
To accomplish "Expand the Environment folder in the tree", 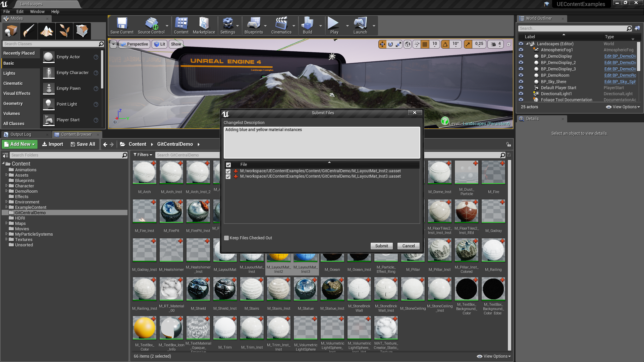I will click(6, 202).
